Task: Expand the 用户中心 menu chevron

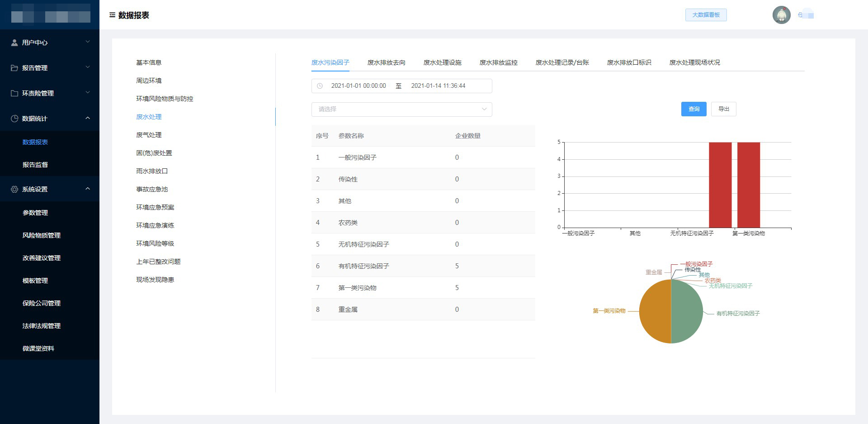Action: pyautogui.click(x=88, y=42)
